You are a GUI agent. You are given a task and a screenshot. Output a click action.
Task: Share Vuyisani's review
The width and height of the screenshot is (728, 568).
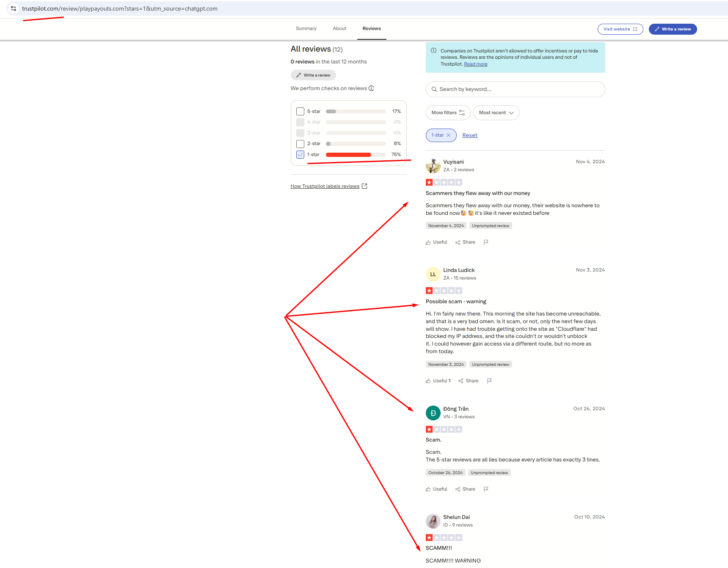point(465,242)
